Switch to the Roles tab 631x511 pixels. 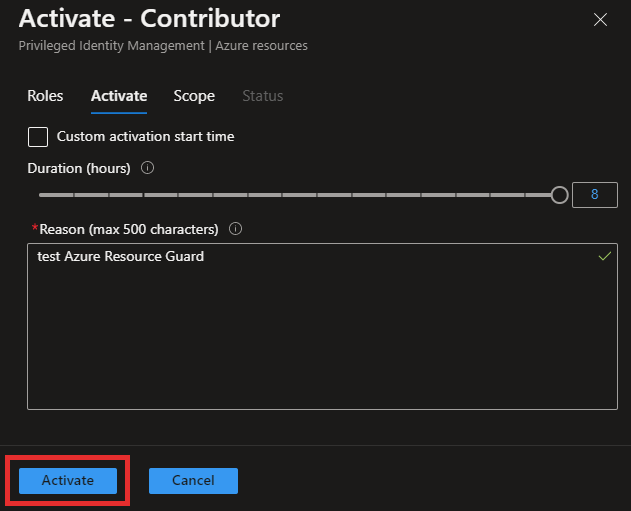click(x=45, y=96)
